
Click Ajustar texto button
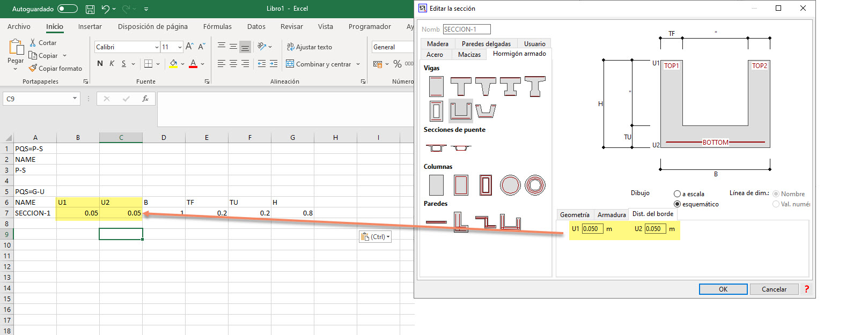coord(309,47)
